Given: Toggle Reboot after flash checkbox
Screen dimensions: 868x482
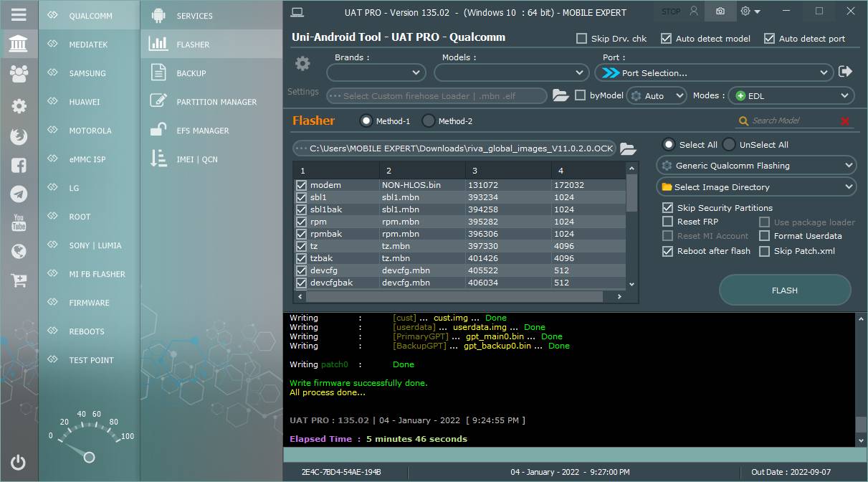Looking at the screenshot, I should (x=668, y=251).
